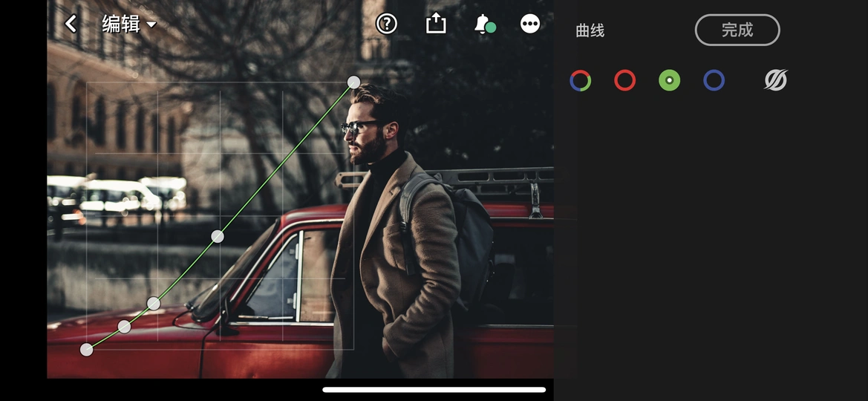
Task: Tap the share export icon
Action: pyautogui.click(x=436, y=24)
